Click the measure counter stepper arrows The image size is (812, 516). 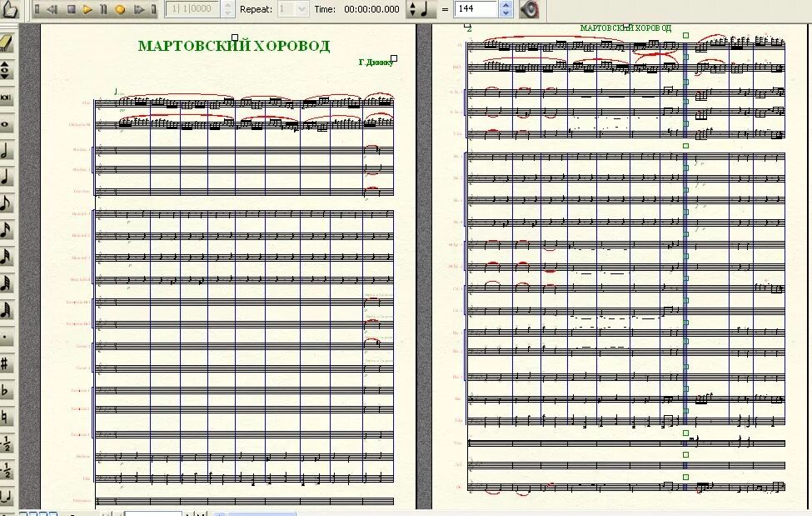(227, 9)
